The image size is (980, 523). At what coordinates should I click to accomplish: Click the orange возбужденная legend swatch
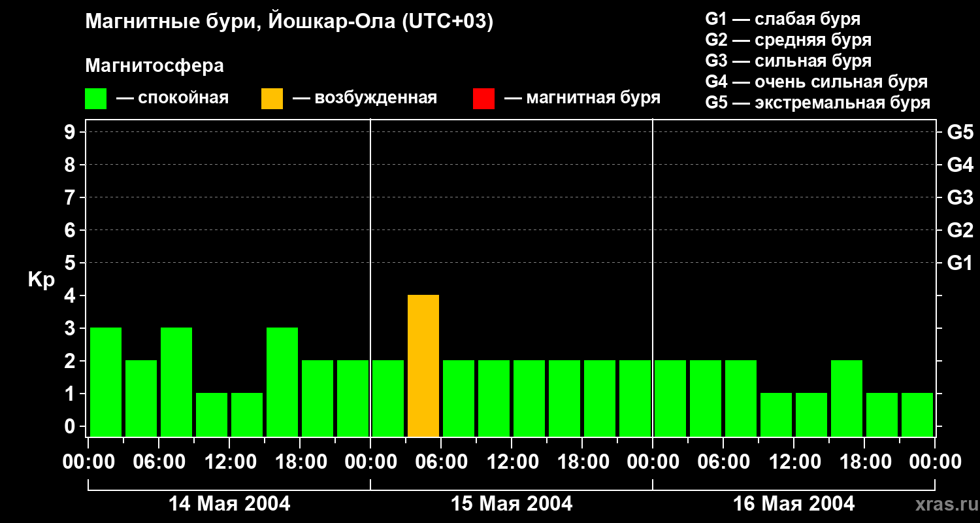[272, 99]
